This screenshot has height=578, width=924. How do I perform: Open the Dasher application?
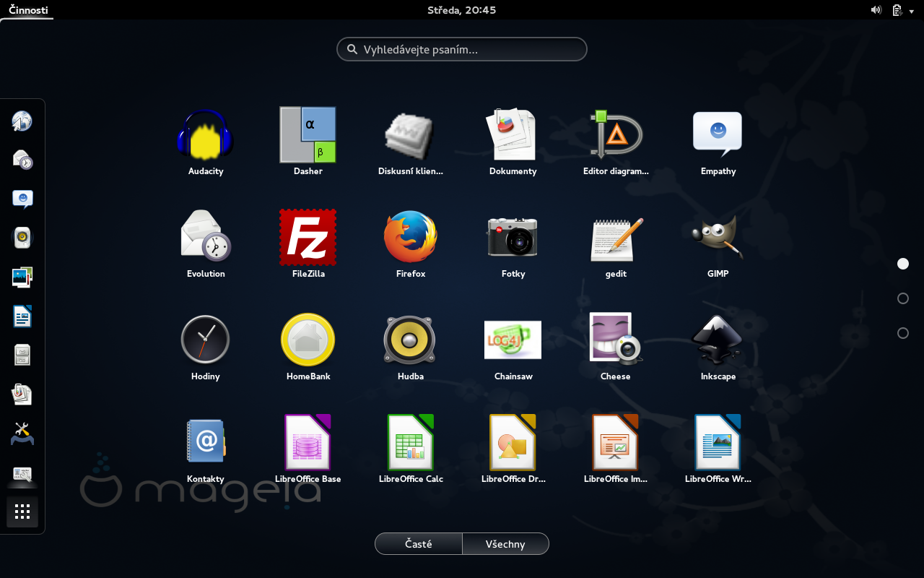point(308,135)
